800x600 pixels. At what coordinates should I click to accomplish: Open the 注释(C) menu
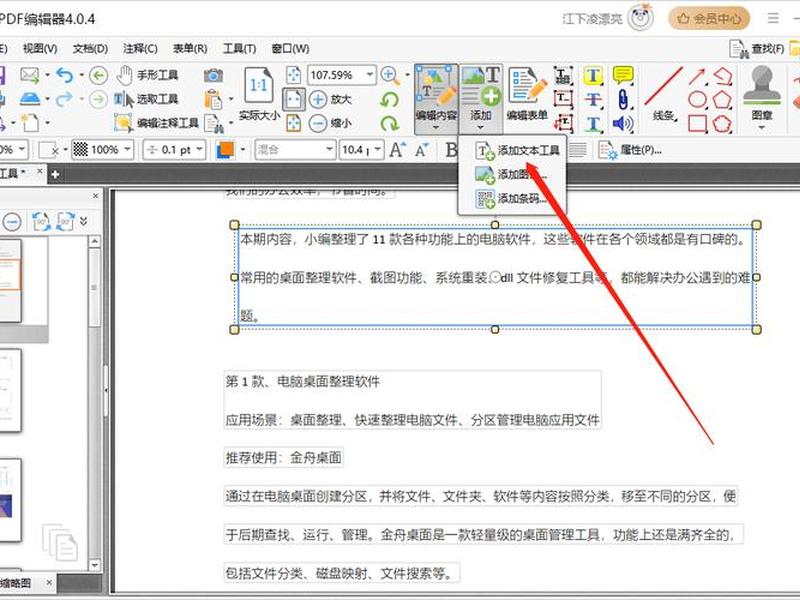point(140,48)
